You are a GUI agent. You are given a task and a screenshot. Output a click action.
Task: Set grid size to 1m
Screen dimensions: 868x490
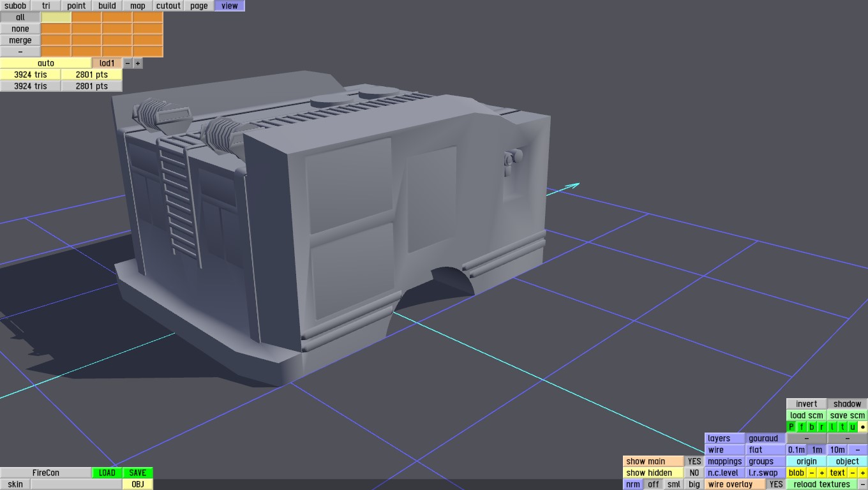pyautogui.click(x=817, y=450)
